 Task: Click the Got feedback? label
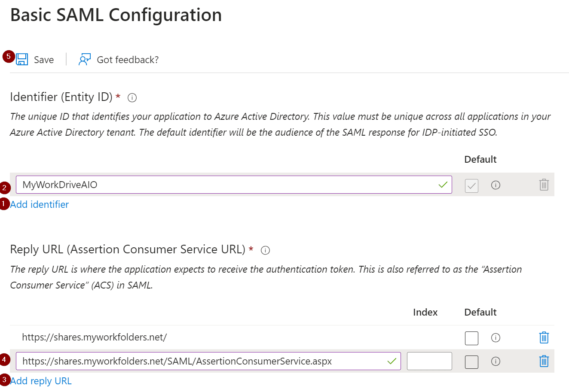pos(128,60)
